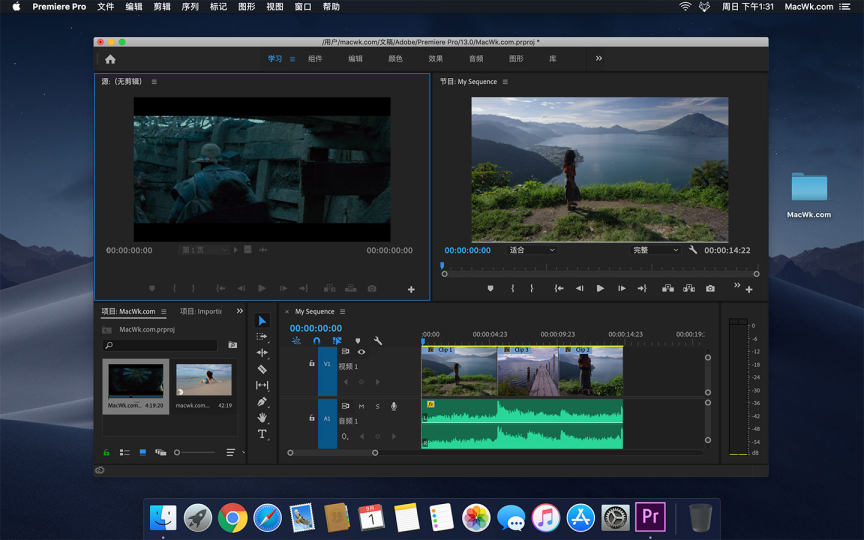Select the Ripple Edit tool

point(262,353)
